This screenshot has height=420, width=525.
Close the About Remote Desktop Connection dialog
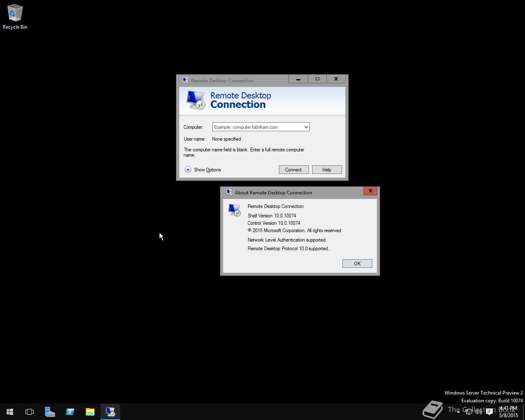(370, 191)
